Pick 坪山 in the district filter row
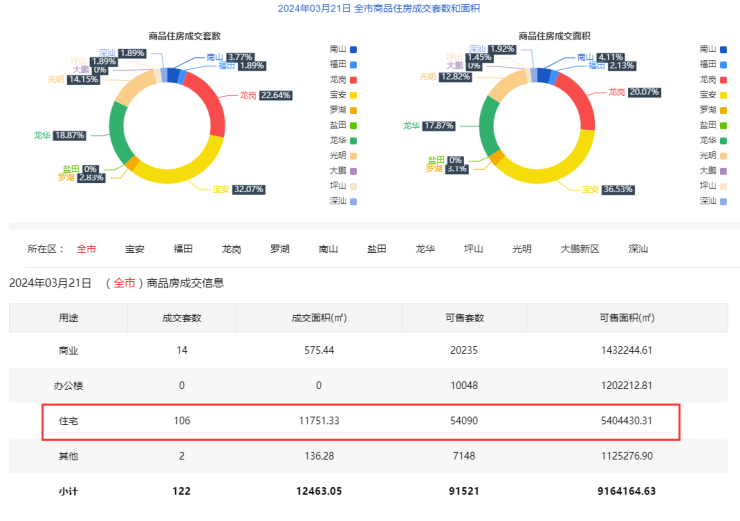 pos(474,249)
